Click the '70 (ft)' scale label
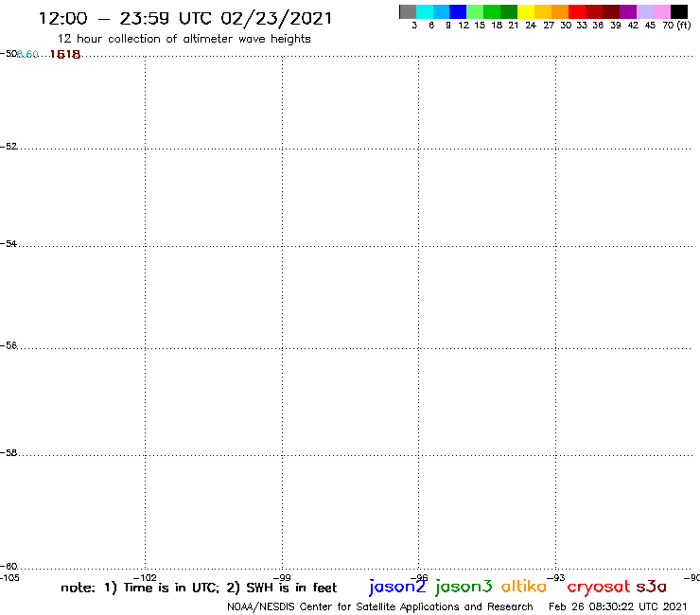Screen dimensions: 700x615 (x=676, y=26)
